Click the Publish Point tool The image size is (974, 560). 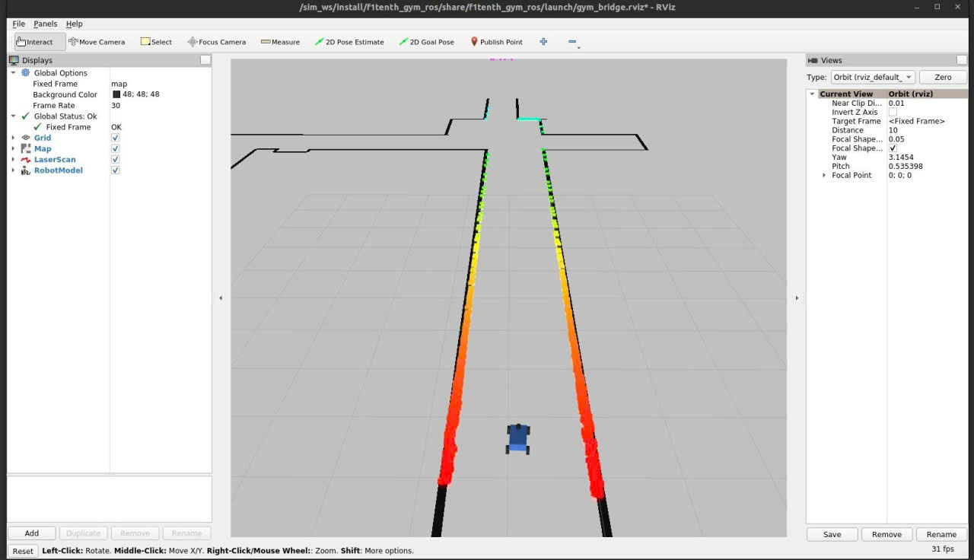pyautogui.click(x=496, y=42)
